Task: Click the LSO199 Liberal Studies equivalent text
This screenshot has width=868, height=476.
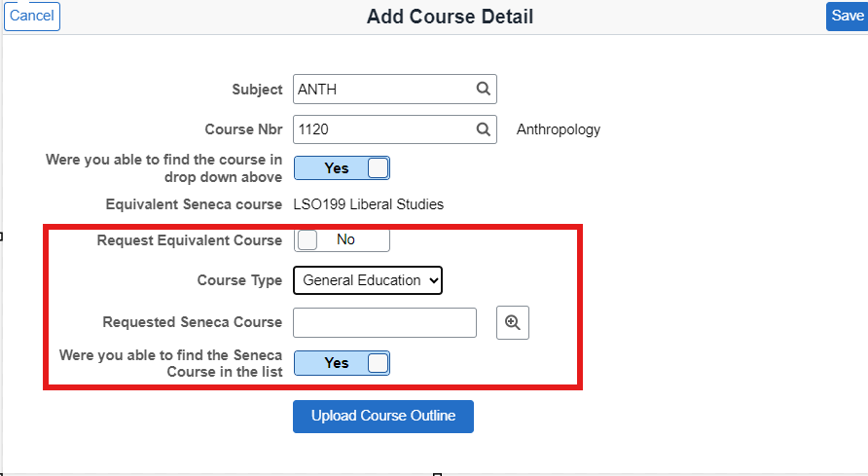Action: tap(369, 204)
